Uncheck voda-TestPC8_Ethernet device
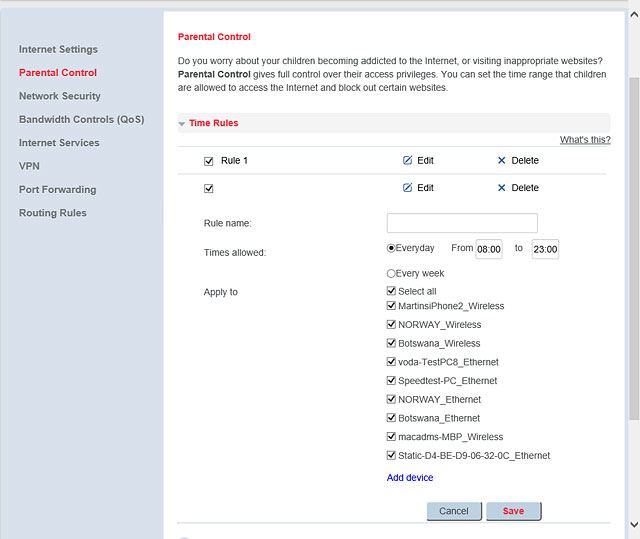The height and width of the screenshot is (539, 640). point(391,362)
